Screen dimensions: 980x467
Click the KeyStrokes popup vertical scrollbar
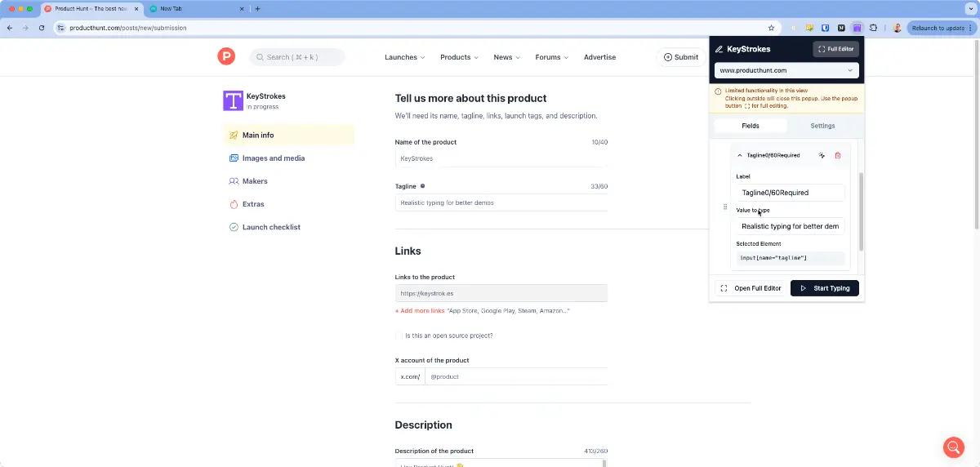[861, 212]
